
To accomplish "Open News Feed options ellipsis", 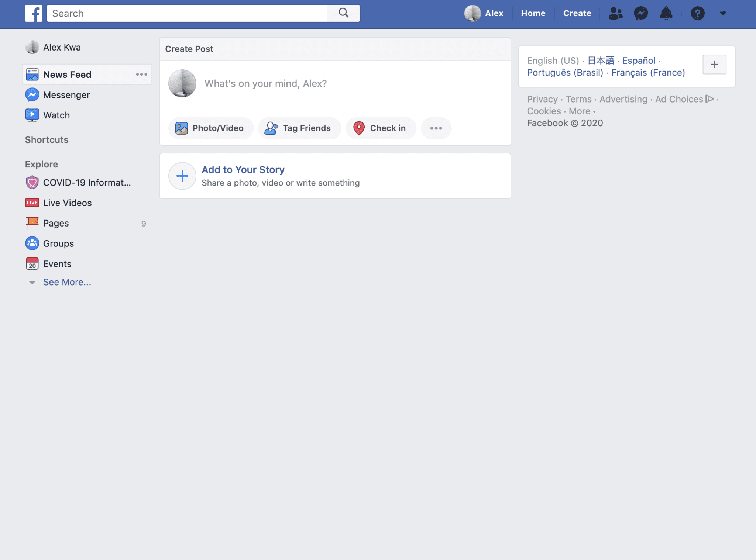I will click(141, 74).
